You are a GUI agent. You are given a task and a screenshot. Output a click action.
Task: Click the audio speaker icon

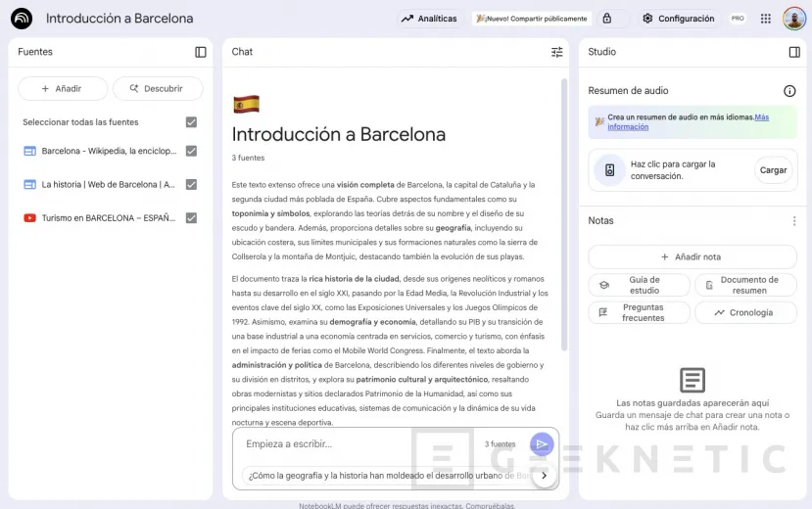609,170
